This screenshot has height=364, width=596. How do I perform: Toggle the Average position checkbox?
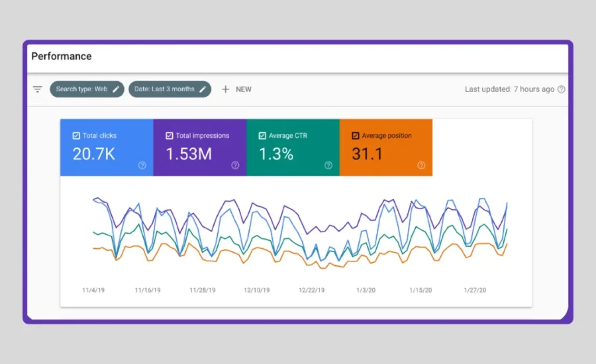tap(356, 136)
